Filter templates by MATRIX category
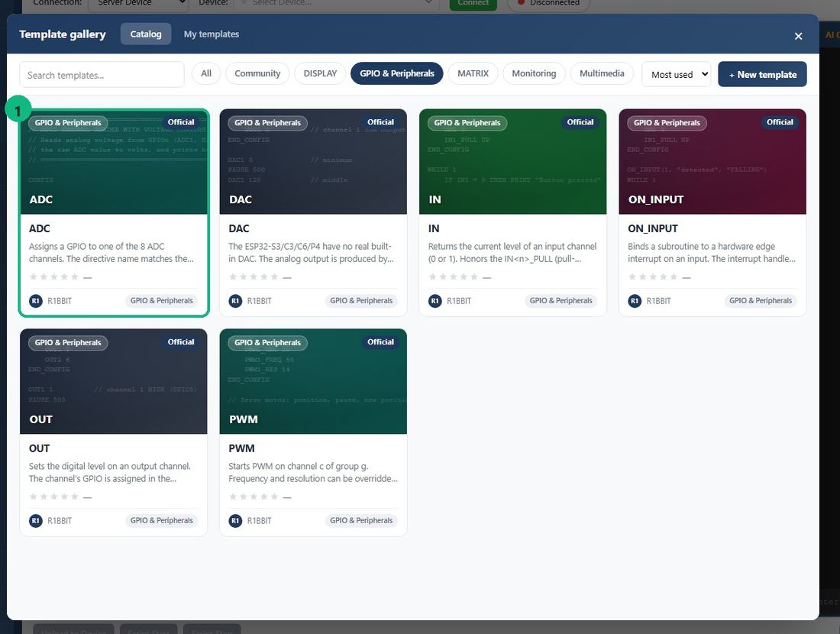 [x=473, y=73]
